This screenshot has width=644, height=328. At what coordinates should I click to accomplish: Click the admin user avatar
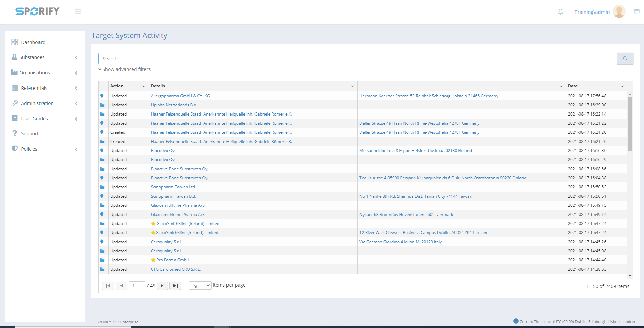pos(619,12)
